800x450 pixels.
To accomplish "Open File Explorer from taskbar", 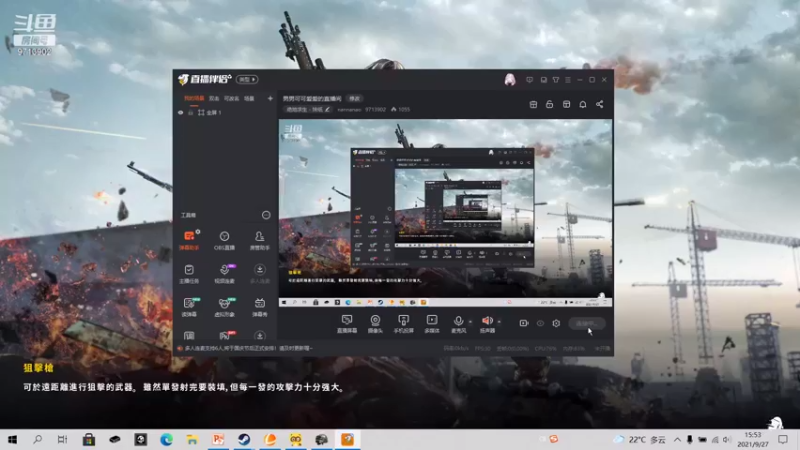I will (x=192, y=439).
